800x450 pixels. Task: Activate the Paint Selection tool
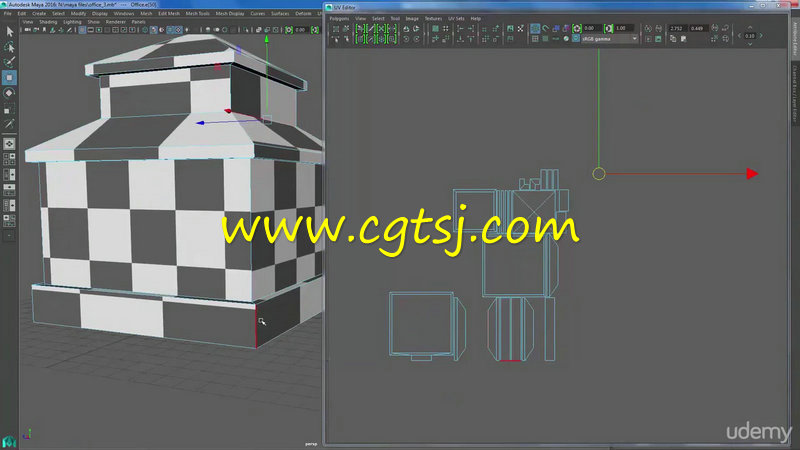click(x=9, y=62)
